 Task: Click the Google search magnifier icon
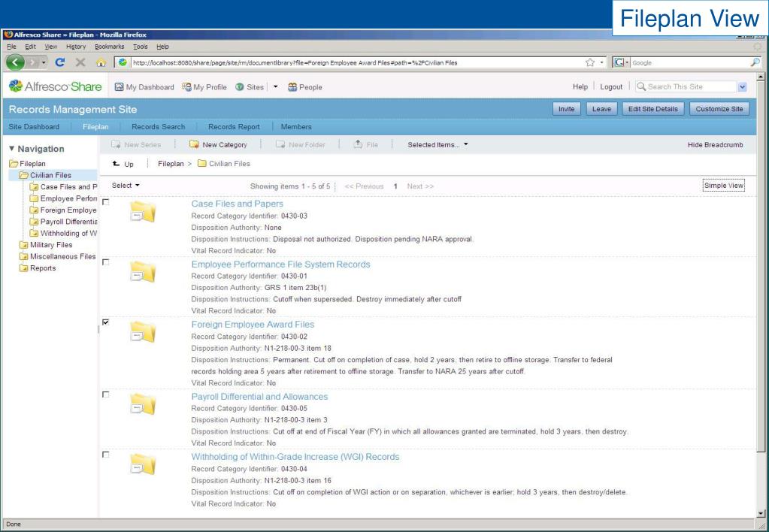click(755, 62)
